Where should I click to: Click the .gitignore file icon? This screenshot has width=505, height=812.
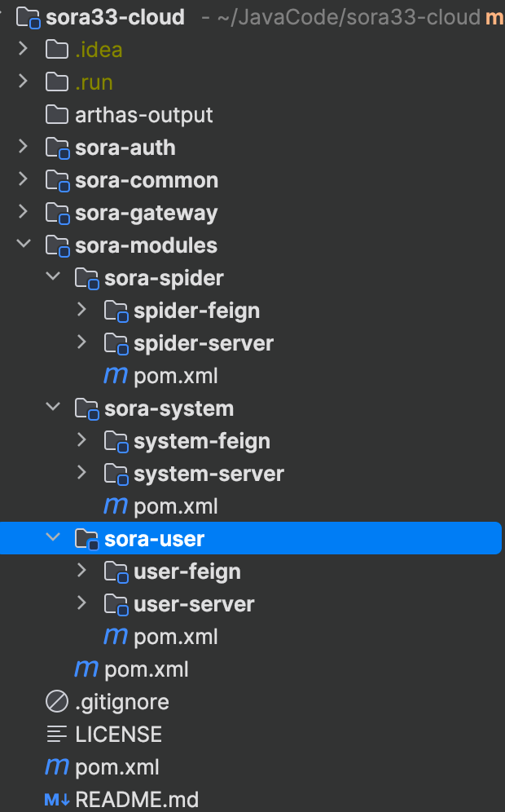(56, 702)
